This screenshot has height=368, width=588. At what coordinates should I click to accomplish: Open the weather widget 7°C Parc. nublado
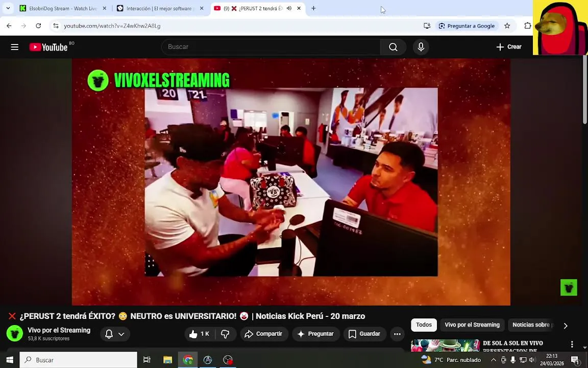(x=451, y=360)
